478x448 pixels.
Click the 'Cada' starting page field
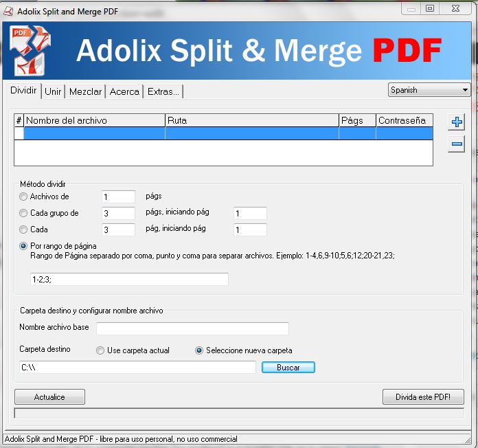click(x=250, y=229)
